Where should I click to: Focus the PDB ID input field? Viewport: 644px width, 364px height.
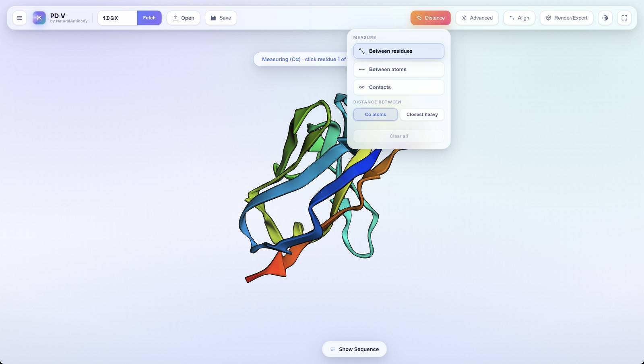(118, 18)
